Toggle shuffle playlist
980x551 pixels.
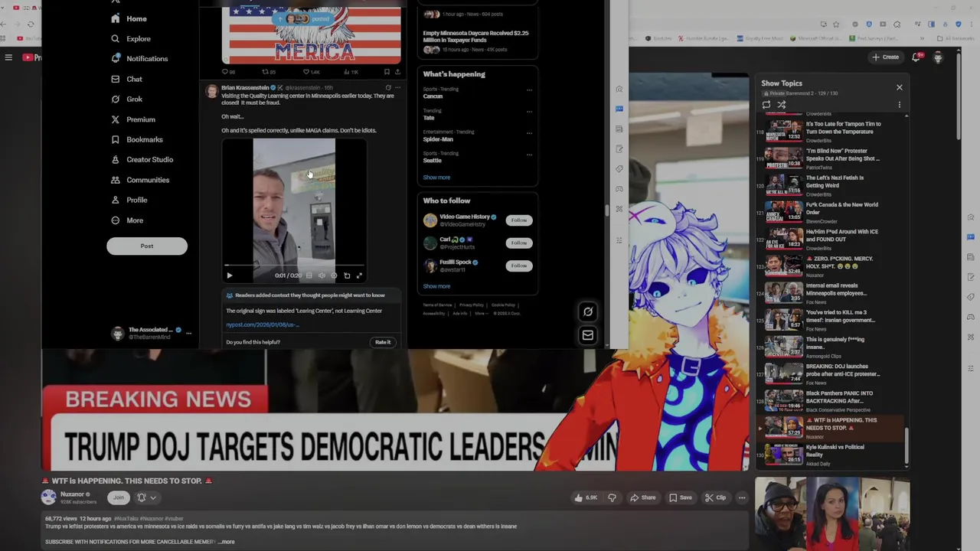(782, 105)
